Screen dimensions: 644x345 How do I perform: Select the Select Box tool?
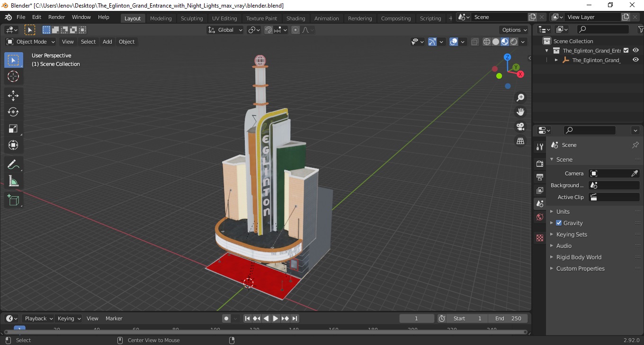tap(13, 60)
